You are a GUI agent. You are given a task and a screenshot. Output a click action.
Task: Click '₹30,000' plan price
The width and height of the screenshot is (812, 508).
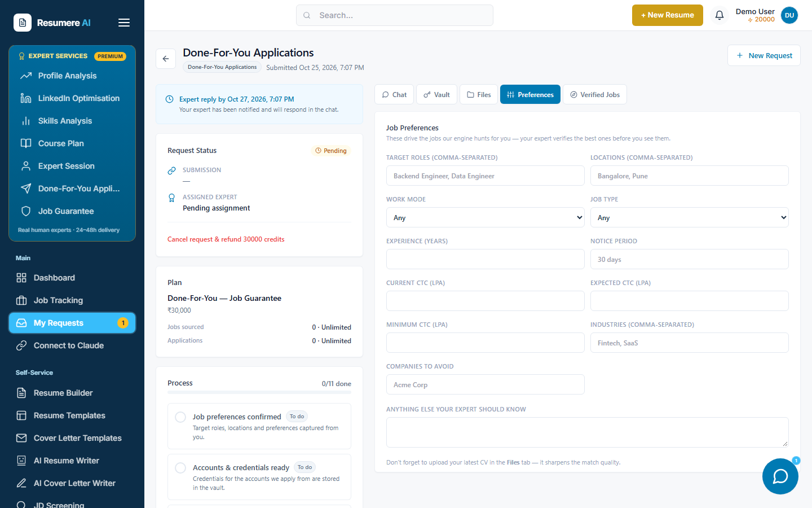tap(179, 310)
